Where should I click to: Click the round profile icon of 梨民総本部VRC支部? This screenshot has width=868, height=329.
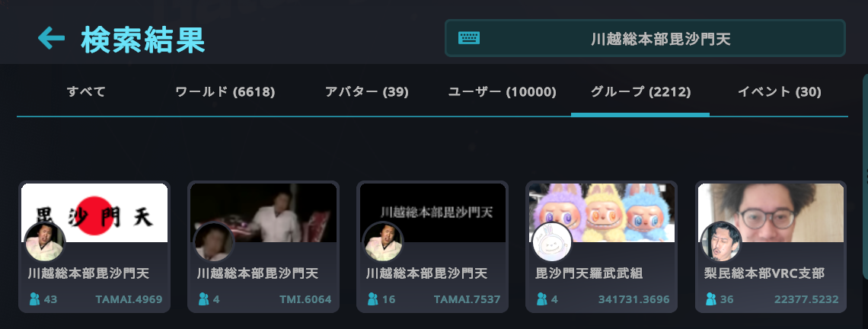(x=721, y=241)
